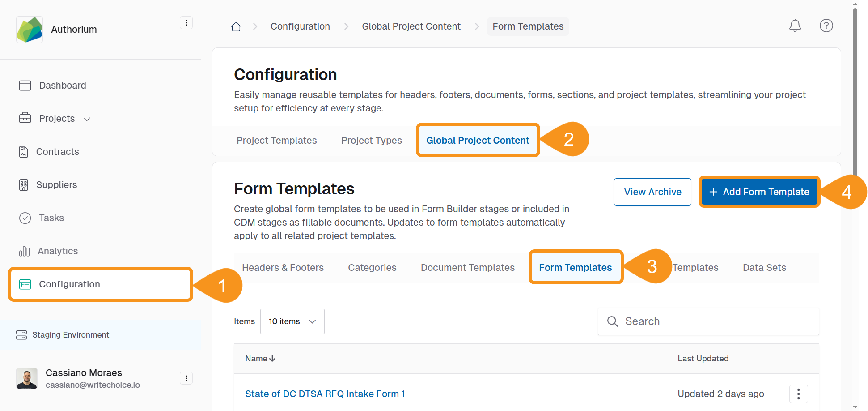Open the 10 items per-page dropdown

coord(292,321)
